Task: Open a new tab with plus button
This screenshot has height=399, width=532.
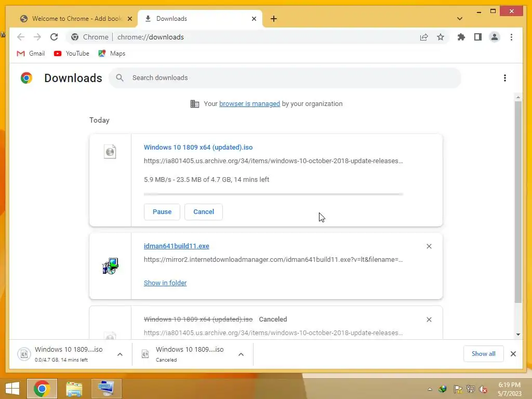Action: [274, 19]
